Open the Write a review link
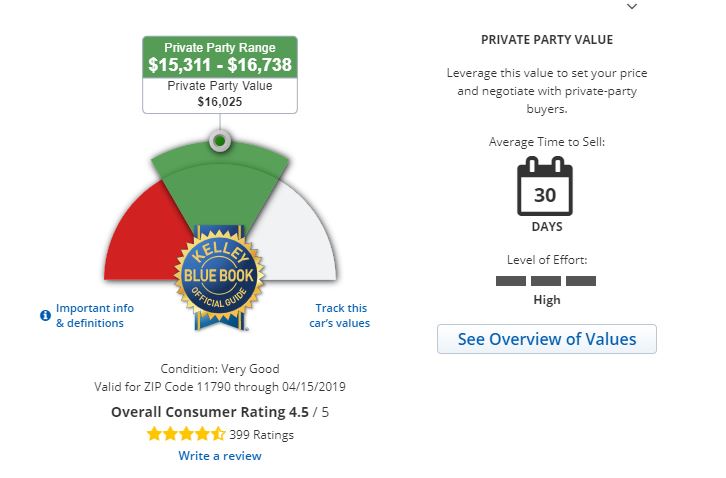Screen dimensions: 726x478 [220, 456]
